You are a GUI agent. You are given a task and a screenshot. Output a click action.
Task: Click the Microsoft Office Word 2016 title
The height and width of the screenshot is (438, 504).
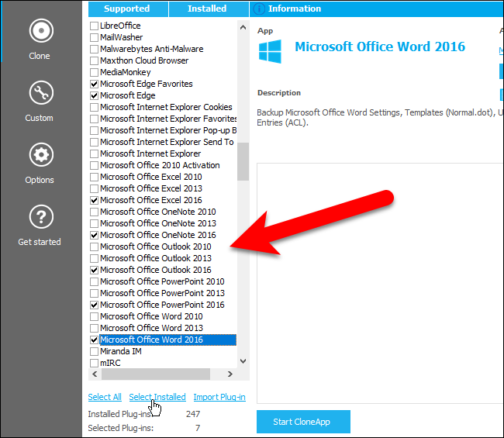pos(380,47)
